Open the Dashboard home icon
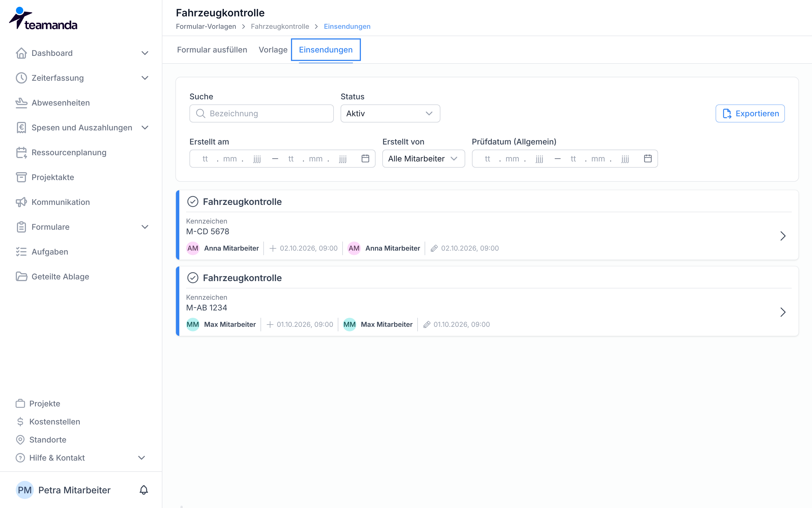This screenshot has height=508, width=812. 21,53
